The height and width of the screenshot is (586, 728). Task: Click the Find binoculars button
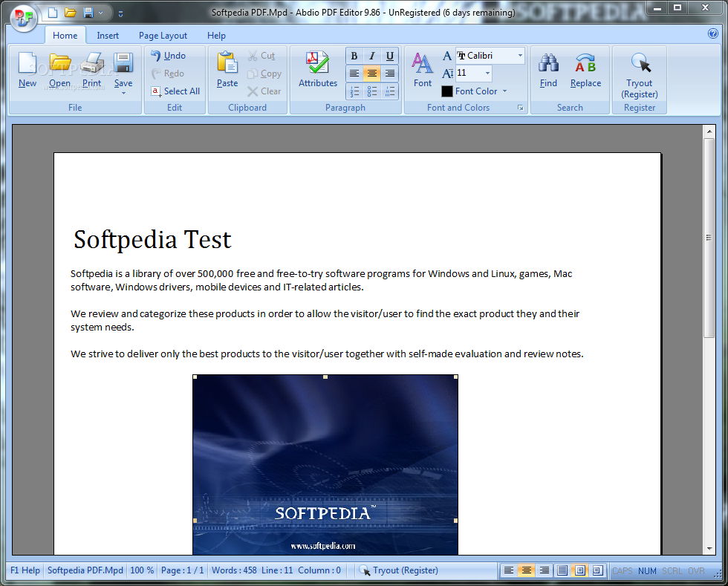click(548, 70)
